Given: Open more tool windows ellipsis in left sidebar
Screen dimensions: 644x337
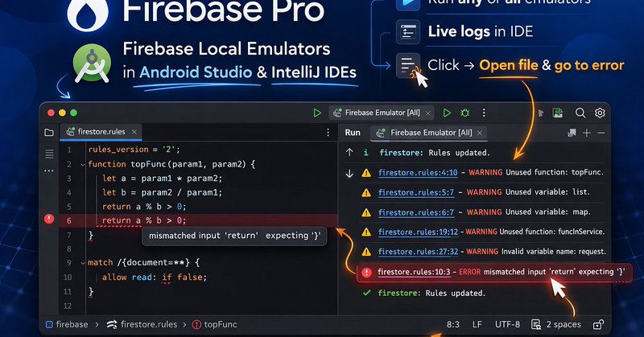Looking at the screenshot, I should (x=49, y=171).
